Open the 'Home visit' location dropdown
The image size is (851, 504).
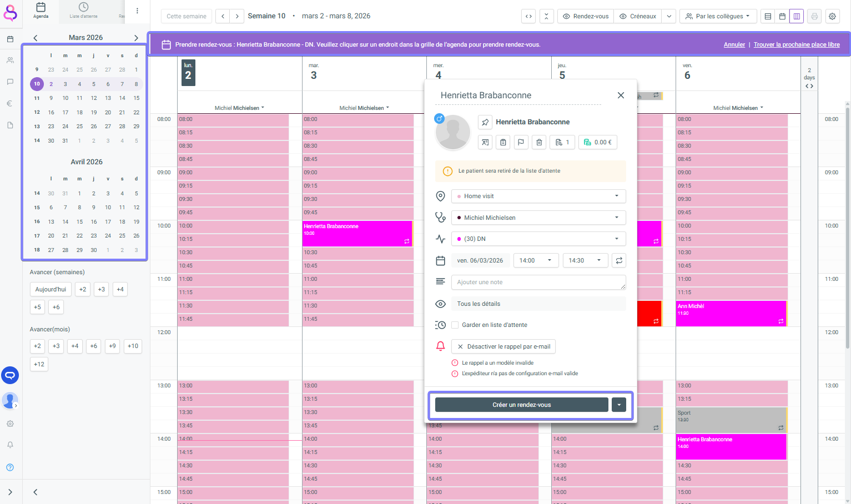tap(538, 196)
